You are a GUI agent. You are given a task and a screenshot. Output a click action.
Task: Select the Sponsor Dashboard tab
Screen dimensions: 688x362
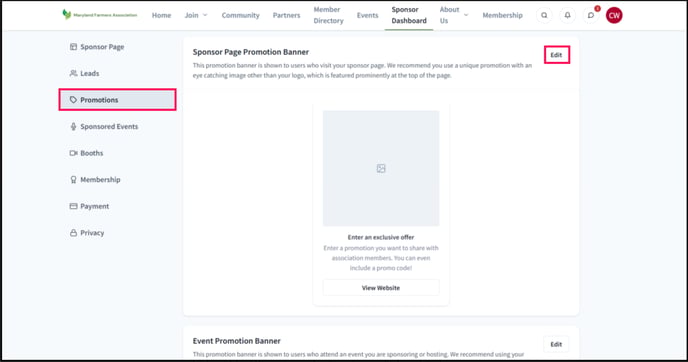click(409, 15)
